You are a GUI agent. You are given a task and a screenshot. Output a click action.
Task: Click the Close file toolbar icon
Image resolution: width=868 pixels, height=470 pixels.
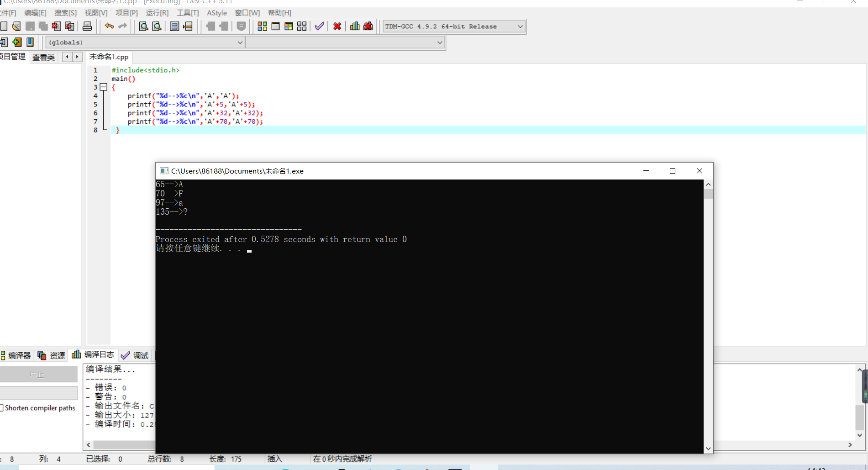coord(56,26)
